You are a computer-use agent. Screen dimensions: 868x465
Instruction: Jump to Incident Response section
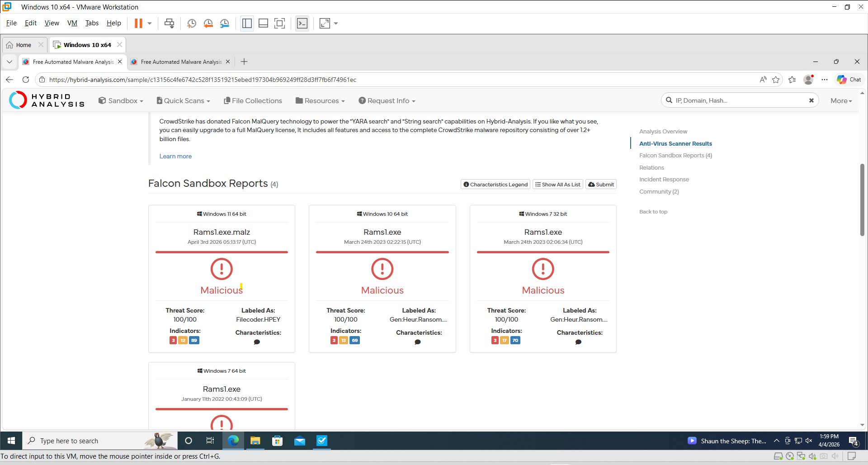[664, 179]
